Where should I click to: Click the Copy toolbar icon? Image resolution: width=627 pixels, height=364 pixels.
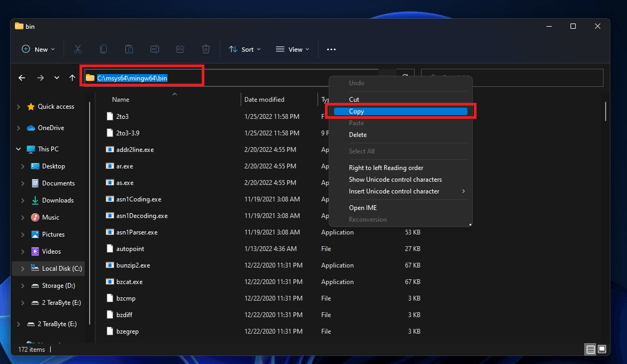[103, 49]
